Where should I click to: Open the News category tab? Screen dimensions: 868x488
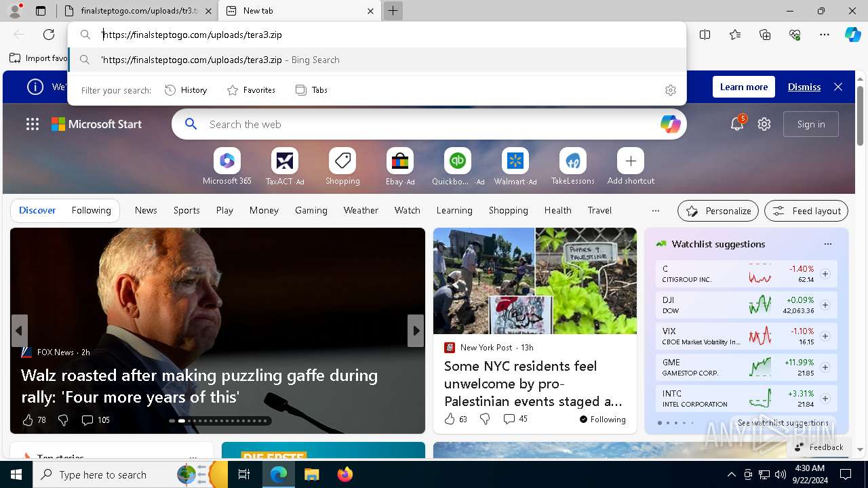[146, 210]
